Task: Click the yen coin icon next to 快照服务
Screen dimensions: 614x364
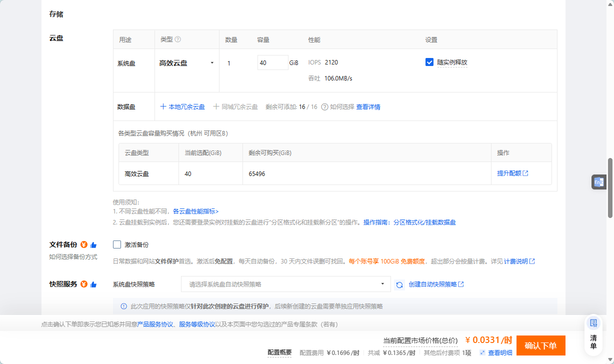Action: point(84,284)
